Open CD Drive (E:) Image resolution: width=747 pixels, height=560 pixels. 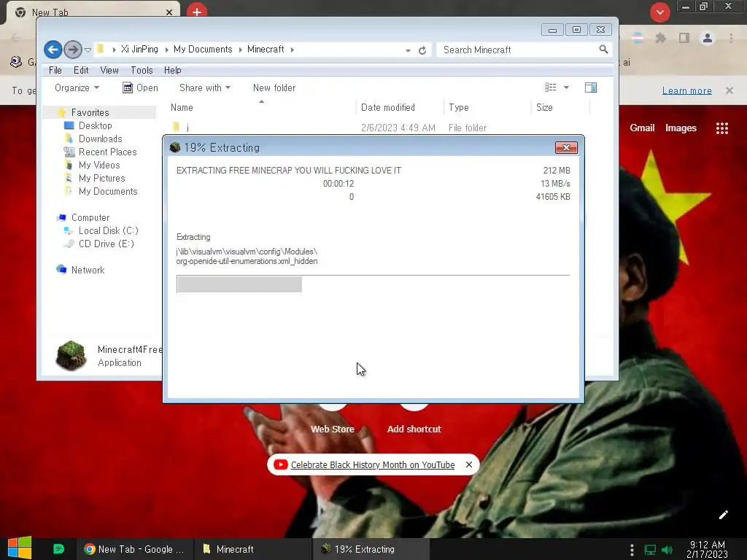(x=106, y=244)
